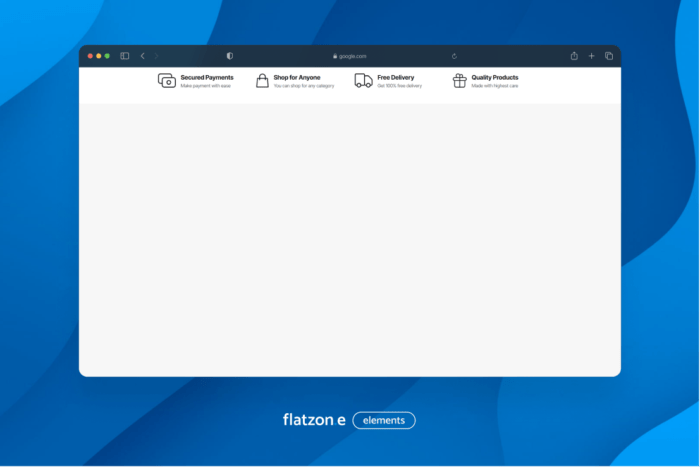Click the Quality Products gift icon

tap(460, 81)
